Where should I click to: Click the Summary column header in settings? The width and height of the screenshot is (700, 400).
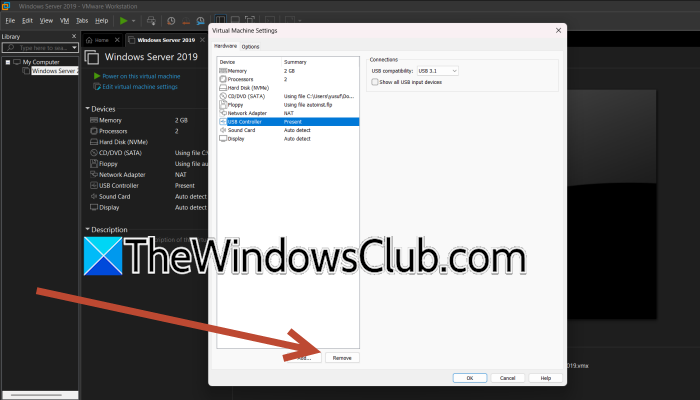tap(320, 62)
